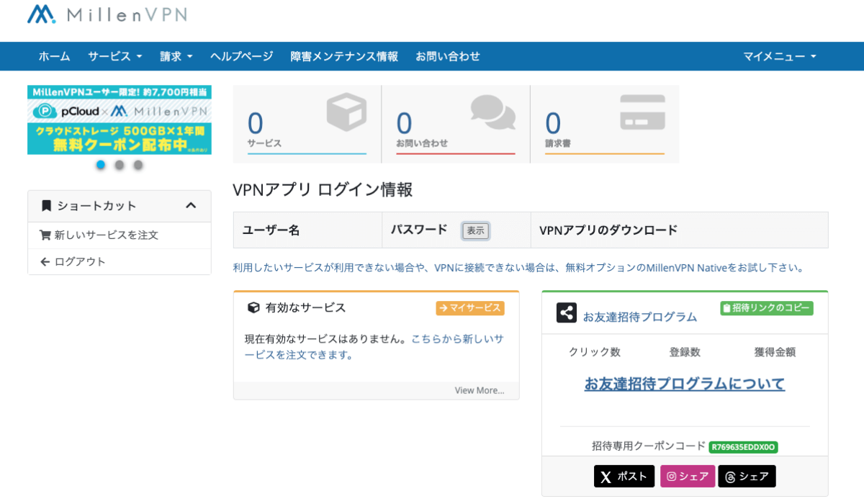864x504 pixels.
Task: Open the ホーム menu item
Action: tap(55, 56)
